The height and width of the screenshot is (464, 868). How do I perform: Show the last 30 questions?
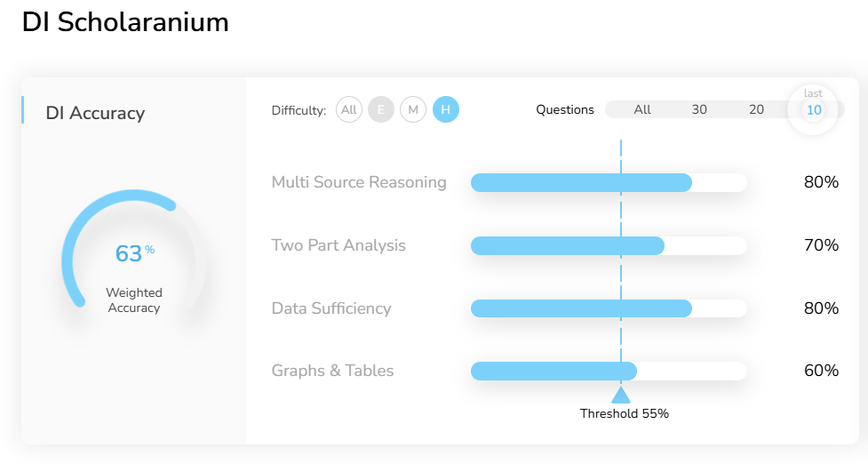699,110
